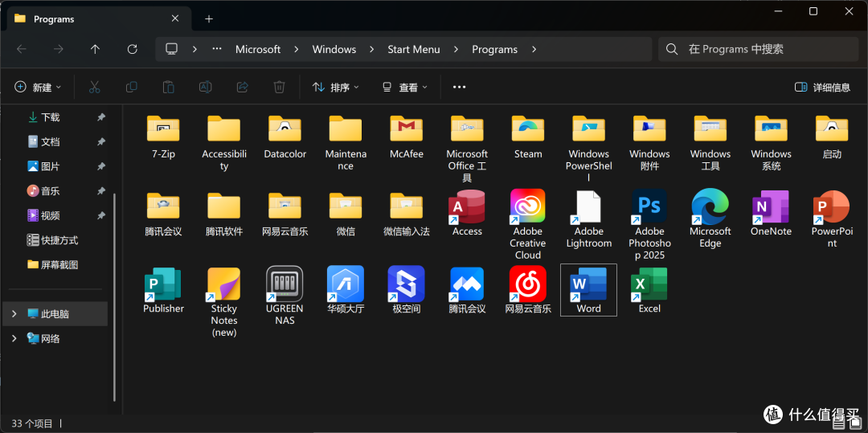The image size is (868, 433).
Task: Click the Rename toolbar icon
Action: 206,87
